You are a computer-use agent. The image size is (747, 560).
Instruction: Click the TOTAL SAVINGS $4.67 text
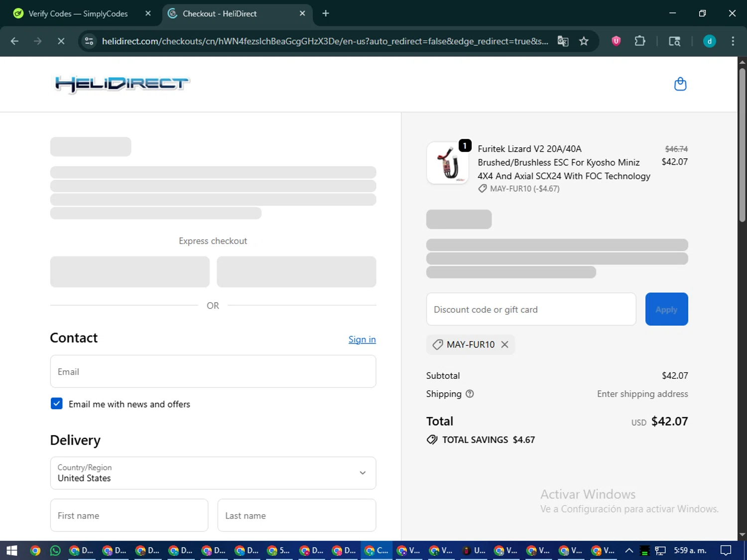coord(489,440)
